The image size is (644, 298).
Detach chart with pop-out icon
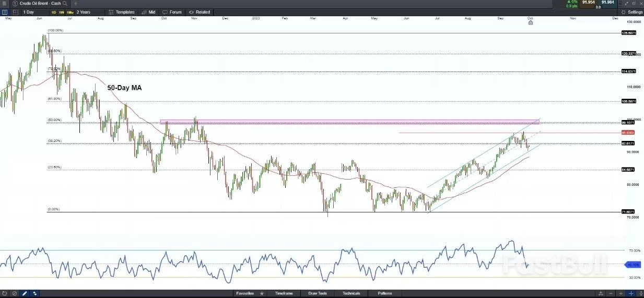pos(634,3)
